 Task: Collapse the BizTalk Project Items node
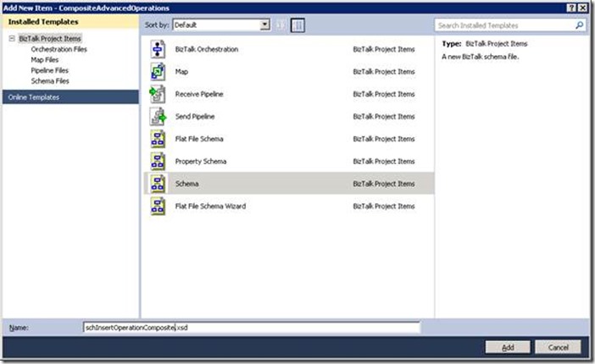(x=12, y=38)
